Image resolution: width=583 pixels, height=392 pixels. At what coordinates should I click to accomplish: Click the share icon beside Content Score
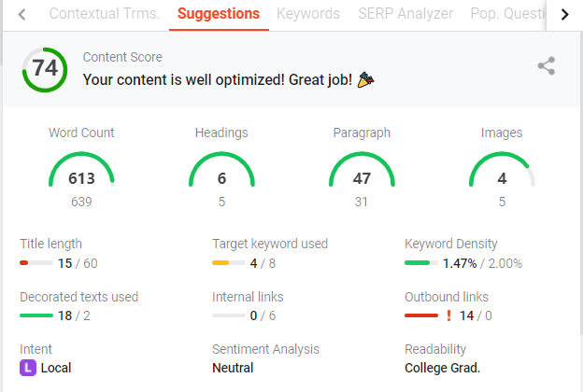[x=547, y=66]
